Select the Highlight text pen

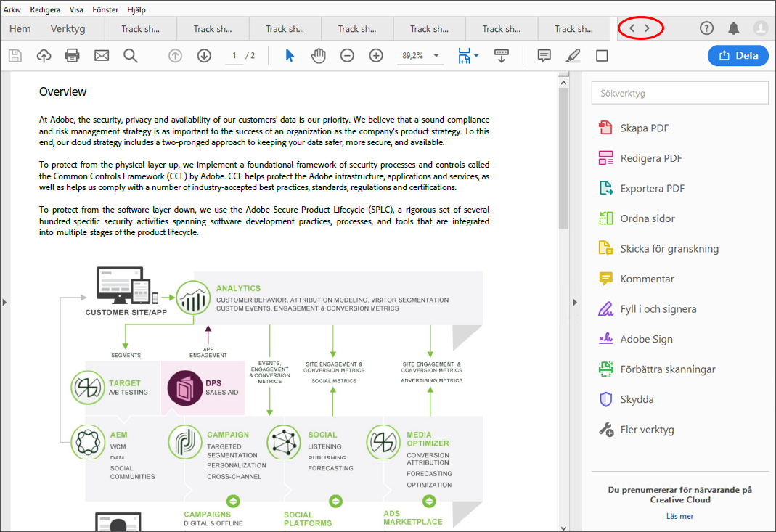pyautogui.click(x=573, y=55)
